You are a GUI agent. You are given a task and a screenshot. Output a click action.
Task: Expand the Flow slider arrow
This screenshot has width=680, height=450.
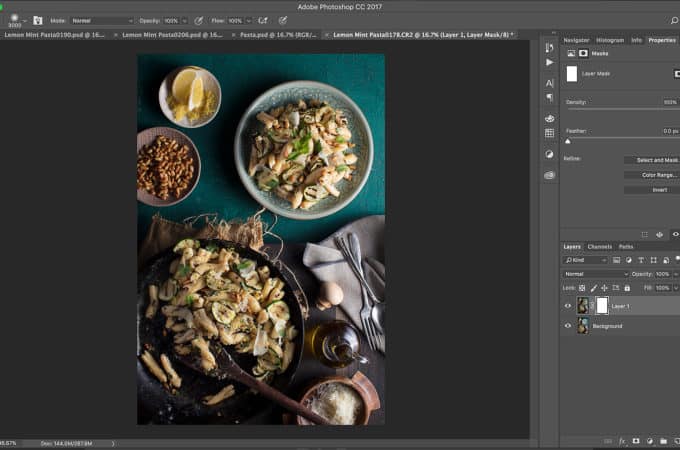248,21
